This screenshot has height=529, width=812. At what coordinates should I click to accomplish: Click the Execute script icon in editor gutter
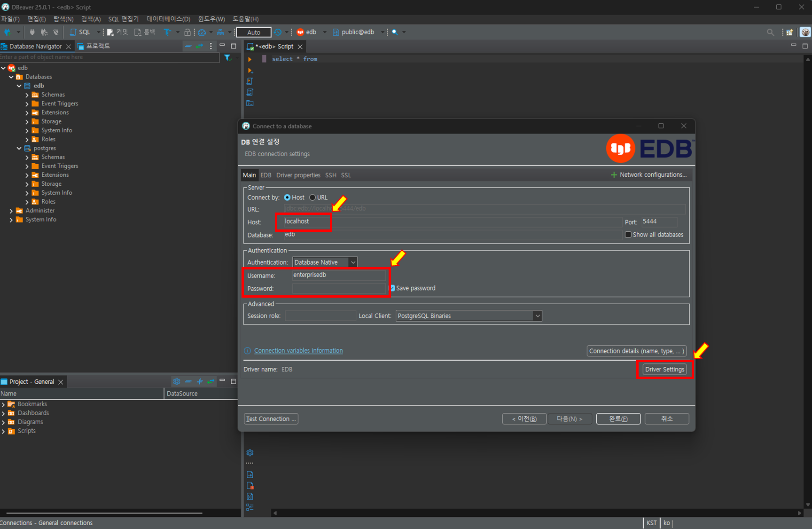point(250,81)
